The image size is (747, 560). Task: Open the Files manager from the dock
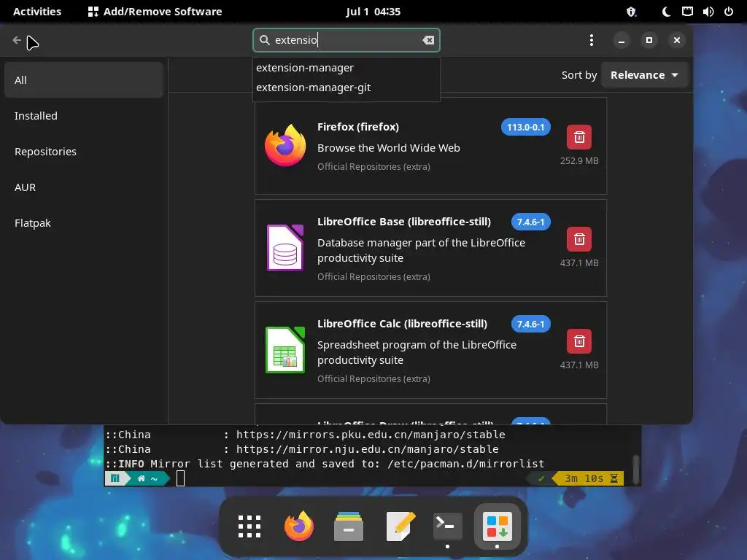point(348,526)
